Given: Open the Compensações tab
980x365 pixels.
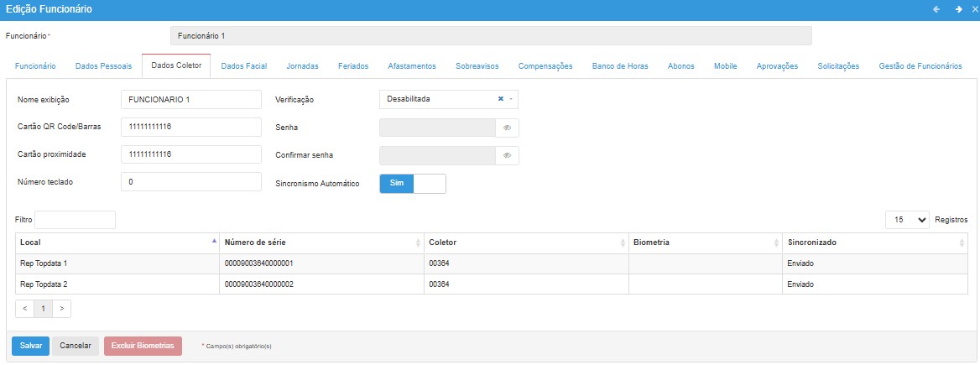Looking at the screenshot, I should click(545, 66).
